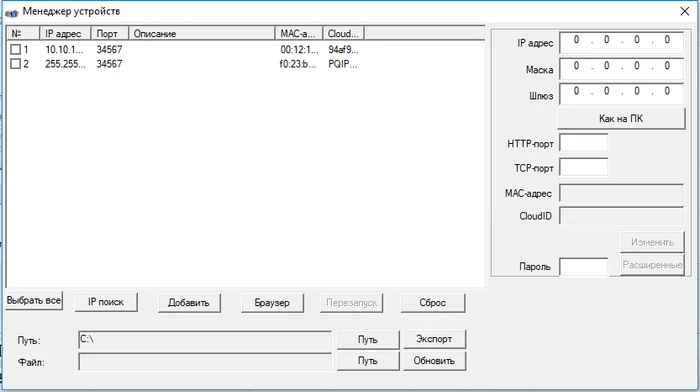This screenshot has width=700, height=392.
Task: Click the Добавить button
Action: [x=189, y=303]
